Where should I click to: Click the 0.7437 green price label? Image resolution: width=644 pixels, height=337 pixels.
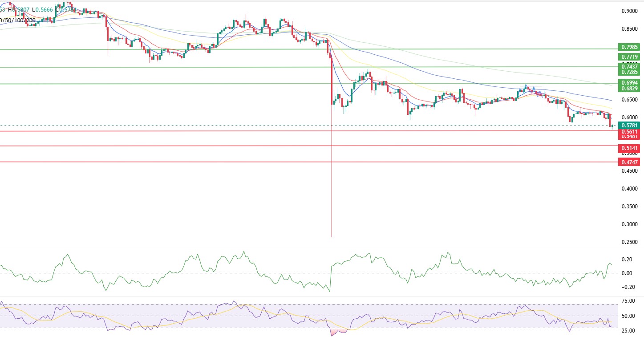[628, 66]
